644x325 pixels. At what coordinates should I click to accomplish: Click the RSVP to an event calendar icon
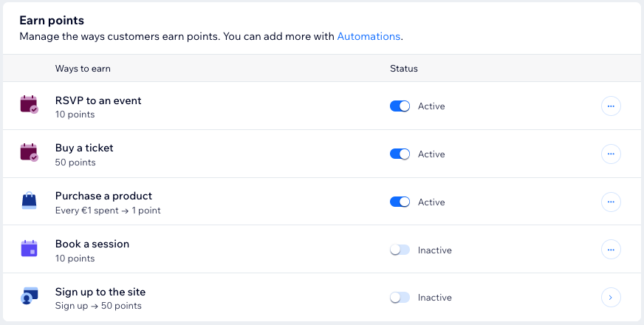pyautogui.click(x=29, y=106)
